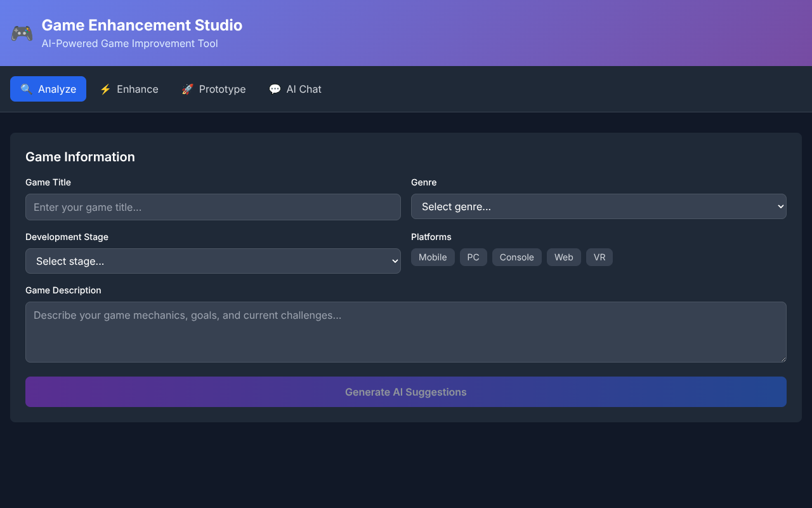Click the lightning bolt icon next to Enhance
The image size is (812, 508).
105,89
